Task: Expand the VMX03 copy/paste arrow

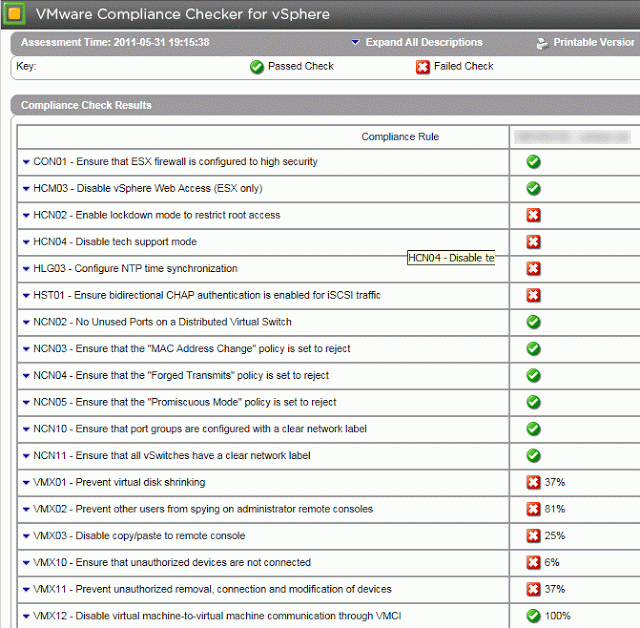Action: [x=26, y=536]
